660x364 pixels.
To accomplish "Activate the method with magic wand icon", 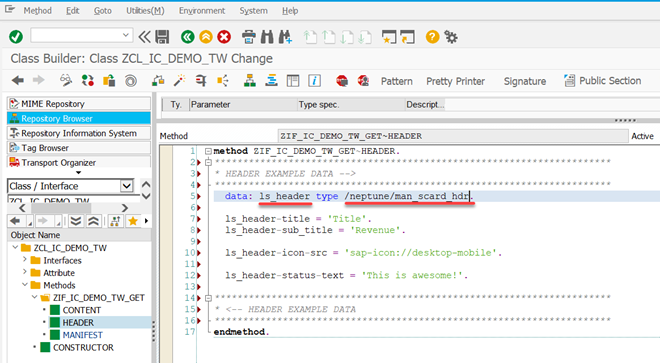I will (x=180, y=80).
